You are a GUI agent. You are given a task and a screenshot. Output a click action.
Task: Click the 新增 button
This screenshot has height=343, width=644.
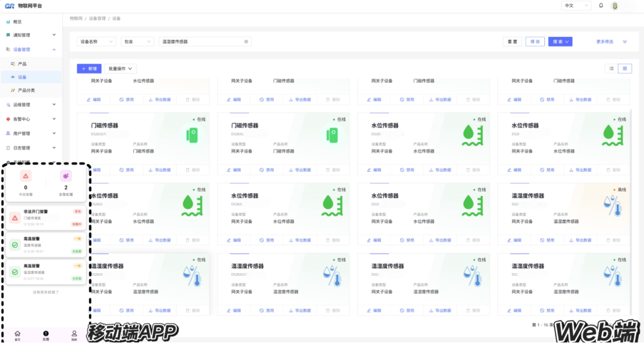[x=89, y=69]
